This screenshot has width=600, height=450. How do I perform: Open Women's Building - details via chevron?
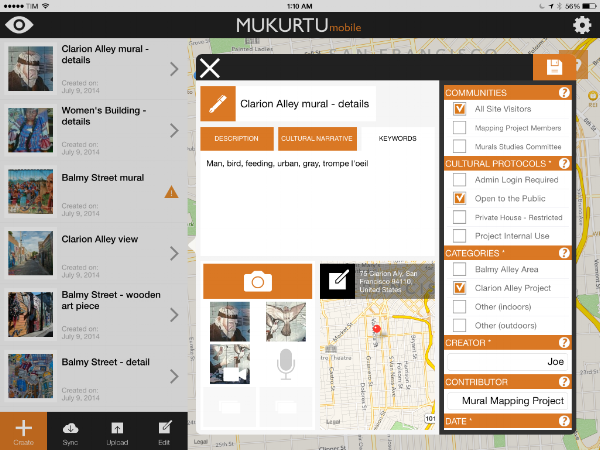(x=174, y=130)
